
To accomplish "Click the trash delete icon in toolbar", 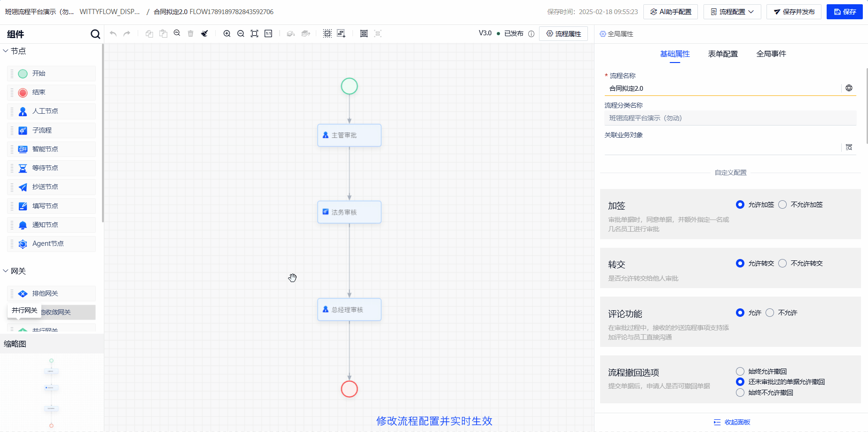I will pyautogui.click(x=190, y=33).
